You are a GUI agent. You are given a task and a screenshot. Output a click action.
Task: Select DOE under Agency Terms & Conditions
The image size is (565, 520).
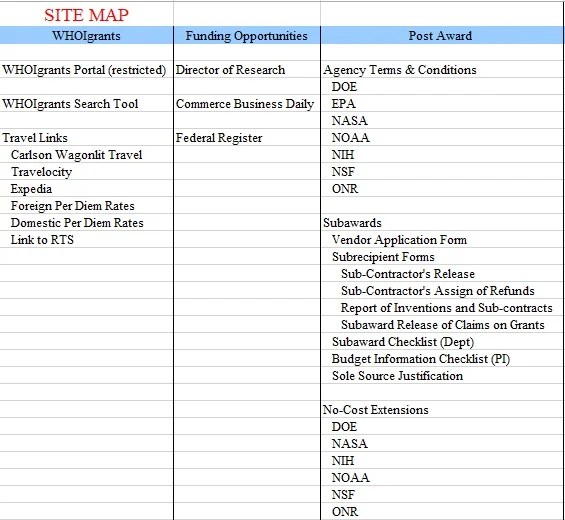344,86
